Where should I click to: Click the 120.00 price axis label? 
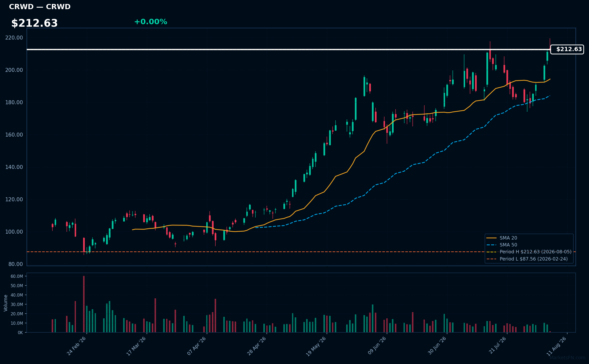click(x=14, y=199)
